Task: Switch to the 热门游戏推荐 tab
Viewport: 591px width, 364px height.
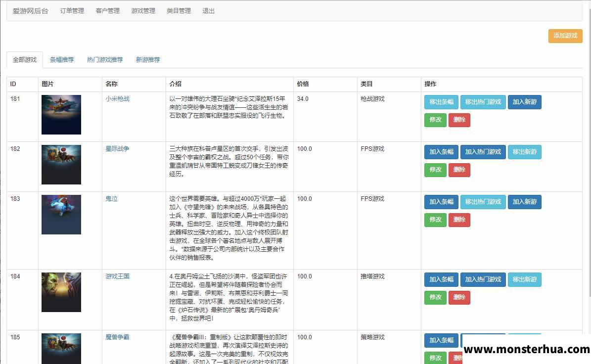Action: click(105, 59)
